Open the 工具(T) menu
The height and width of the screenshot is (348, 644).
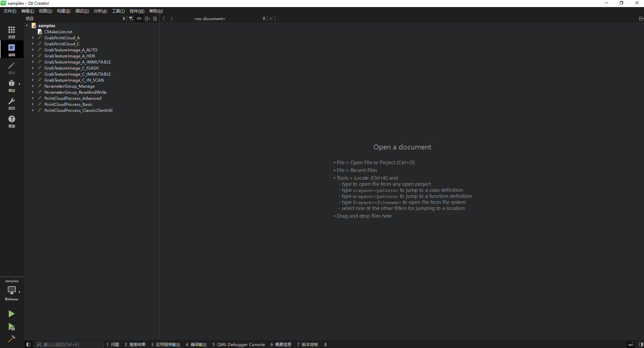click(118, 11)
